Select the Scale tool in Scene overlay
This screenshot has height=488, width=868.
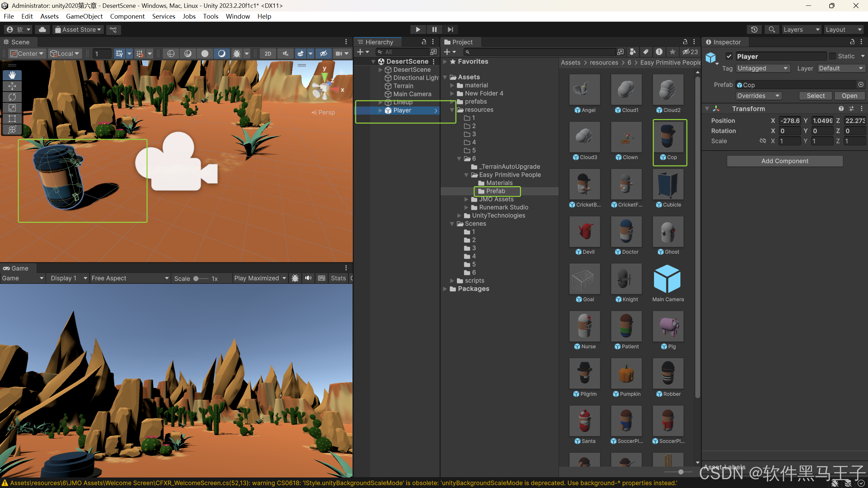pos(12,108)
